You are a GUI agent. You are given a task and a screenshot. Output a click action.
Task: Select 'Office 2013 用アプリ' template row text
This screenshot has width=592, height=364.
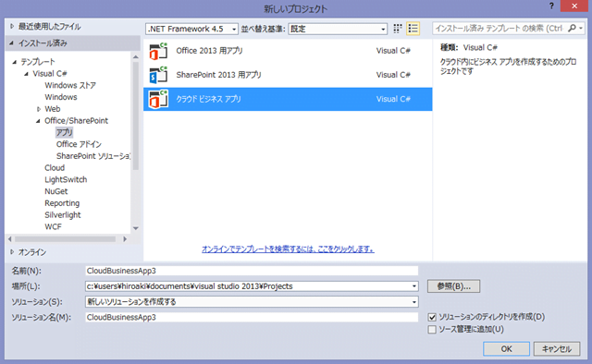click(210, 51)
